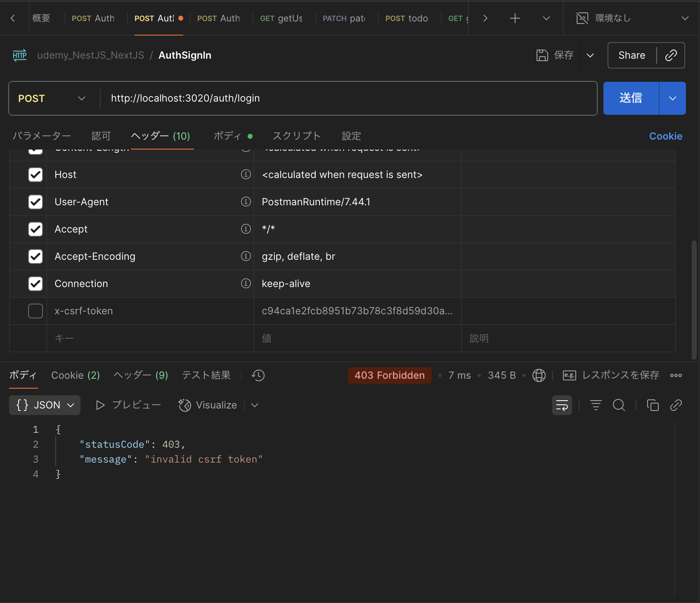Open info icon for Accept-Encoding header
The height and width of the screenshot is (603, 700).
246,256
